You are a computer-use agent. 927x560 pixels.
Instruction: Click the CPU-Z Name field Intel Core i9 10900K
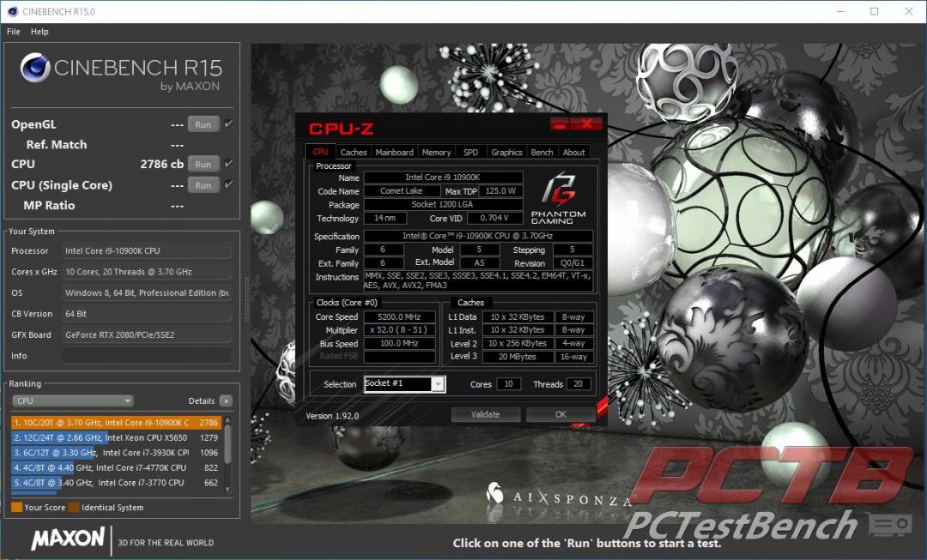pyautogui.click(x=443, y=178)
